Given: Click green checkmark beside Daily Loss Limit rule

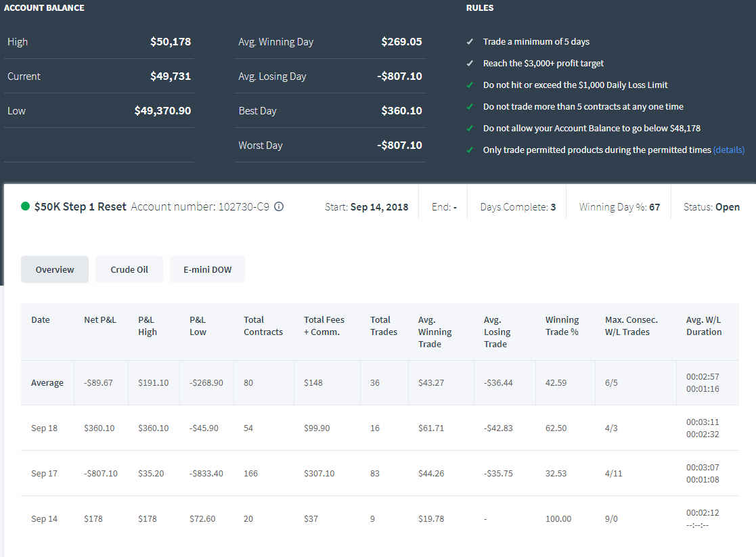Looking at the screenshot, I should [470, 85].
